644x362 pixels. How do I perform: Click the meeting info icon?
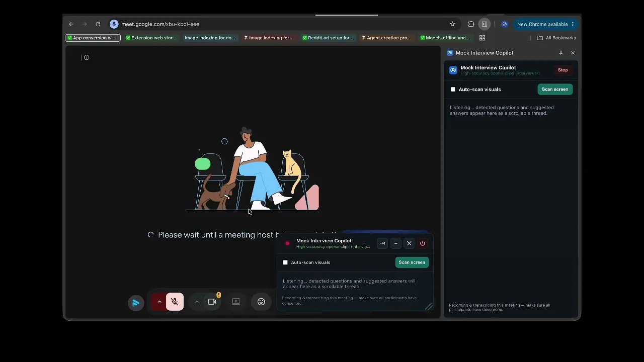pyautogui.click(x=87, y=57)
